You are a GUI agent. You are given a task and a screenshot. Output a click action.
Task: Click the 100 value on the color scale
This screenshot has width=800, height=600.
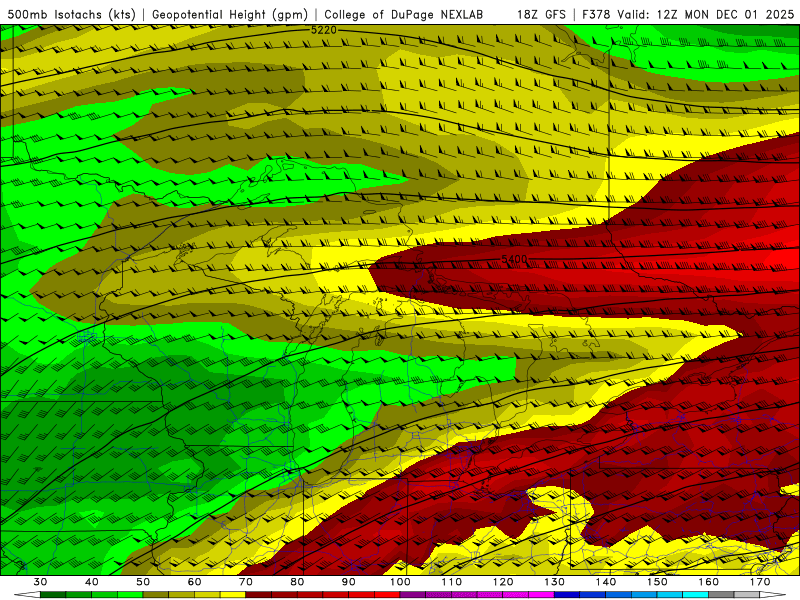[x=400, y=582]
